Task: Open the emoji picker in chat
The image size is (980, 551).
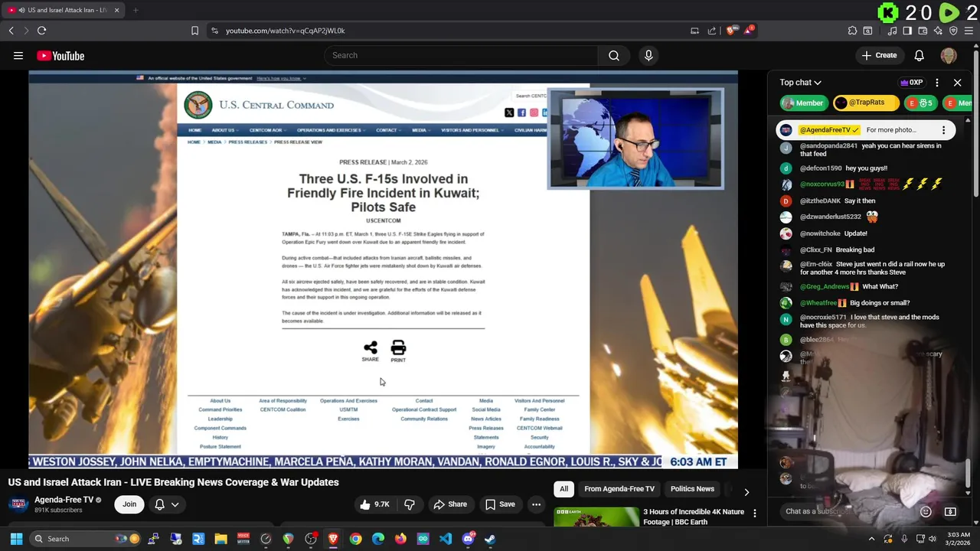Action: click(926, 511)
